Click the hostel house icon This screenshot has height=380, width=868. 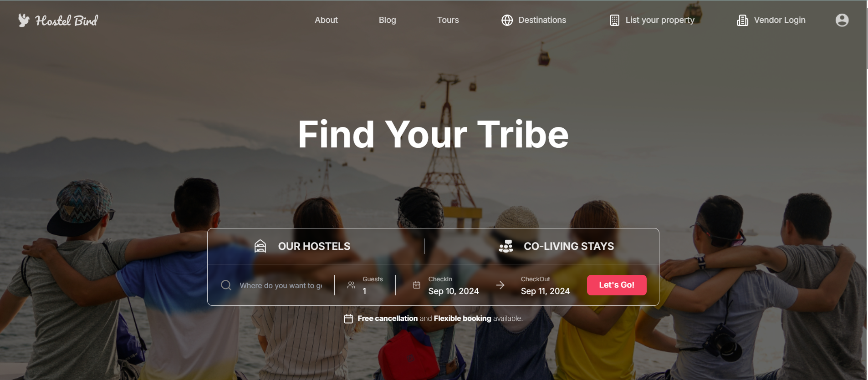tap(260, 246)
